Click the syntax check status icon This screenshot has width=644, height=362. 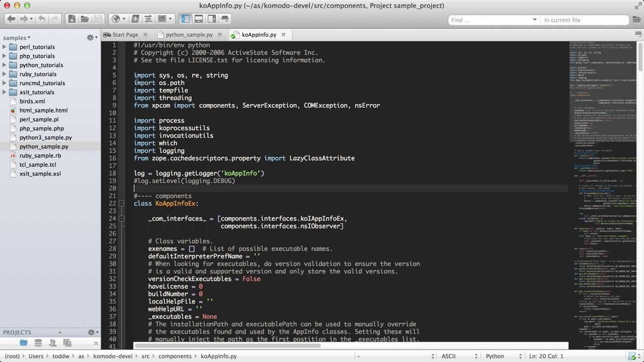click(632, 356)
